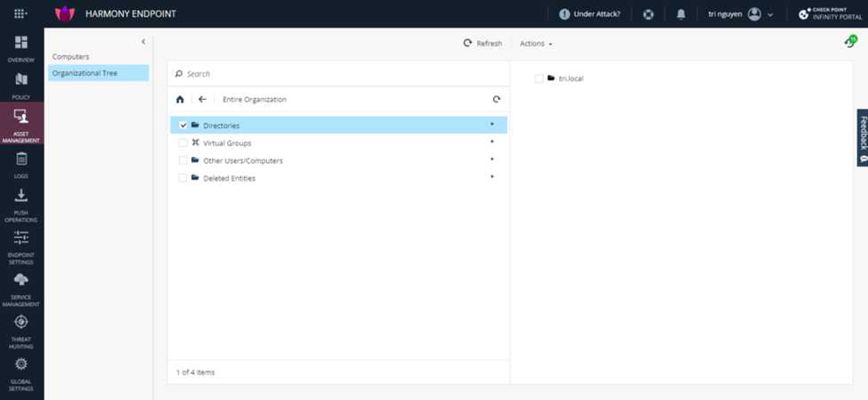Open Global Settings gear icon

pyautogui.click(x=21, y=364)
